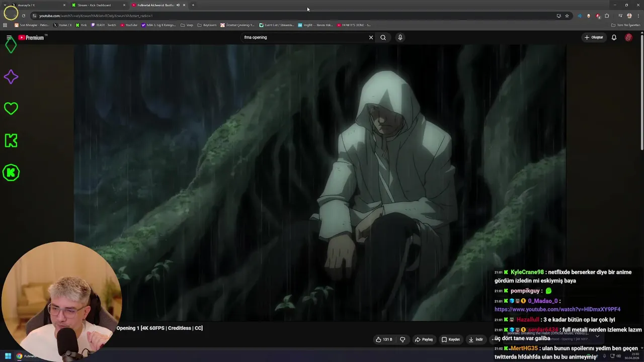Open the taskbar volume speaker icon
The width and height of the screenshot is (644, 362).
619,356
